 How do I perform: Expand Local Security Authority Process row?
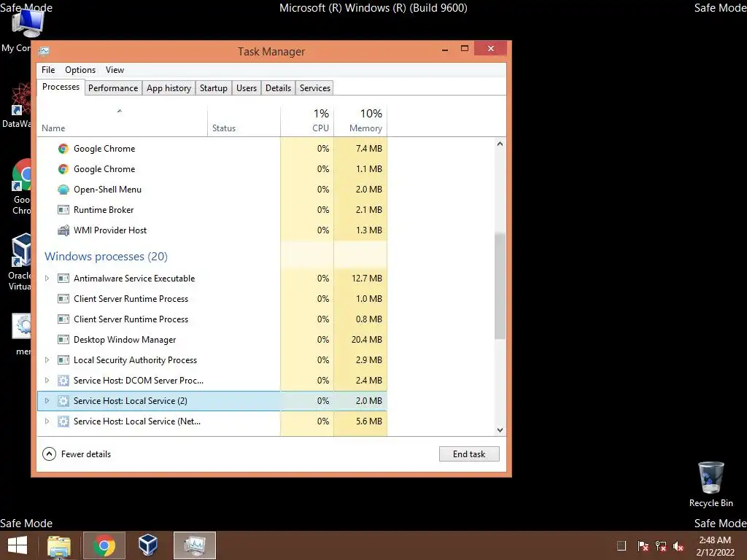coord(47,360)
